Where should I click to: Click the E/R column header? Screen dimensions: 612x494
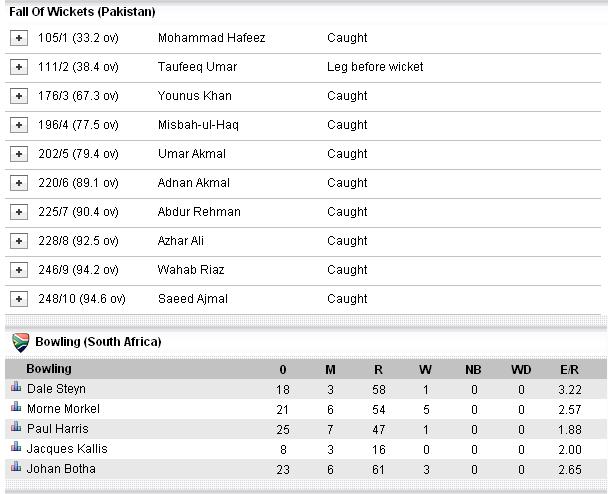[569, 370]
